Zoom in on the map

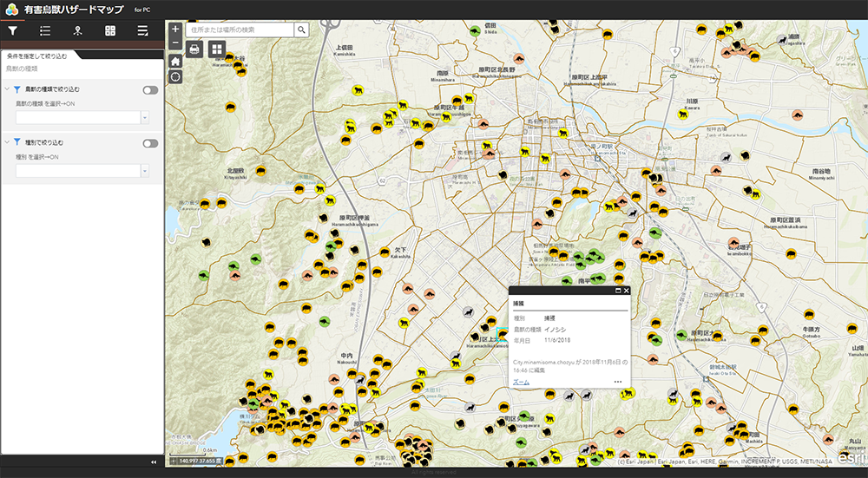click(175, 29)
